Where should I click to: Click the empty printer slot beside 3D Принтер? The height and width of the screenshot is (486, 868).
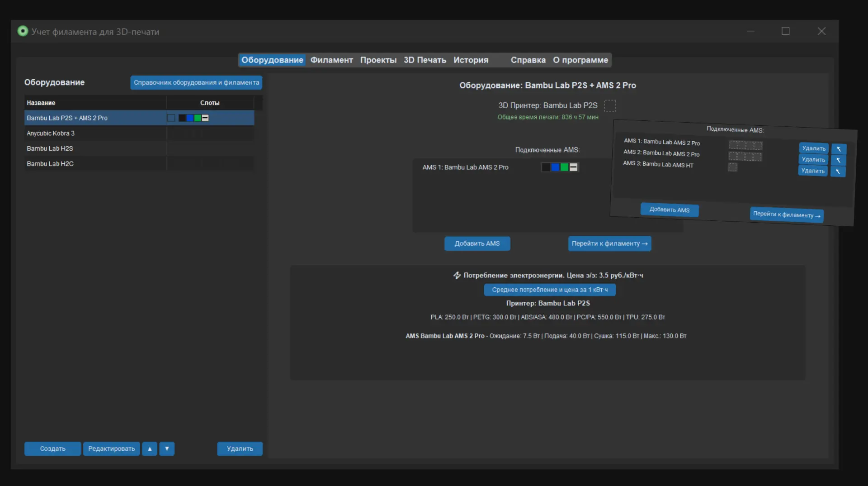pyautogui.click(x=610, y=105)
